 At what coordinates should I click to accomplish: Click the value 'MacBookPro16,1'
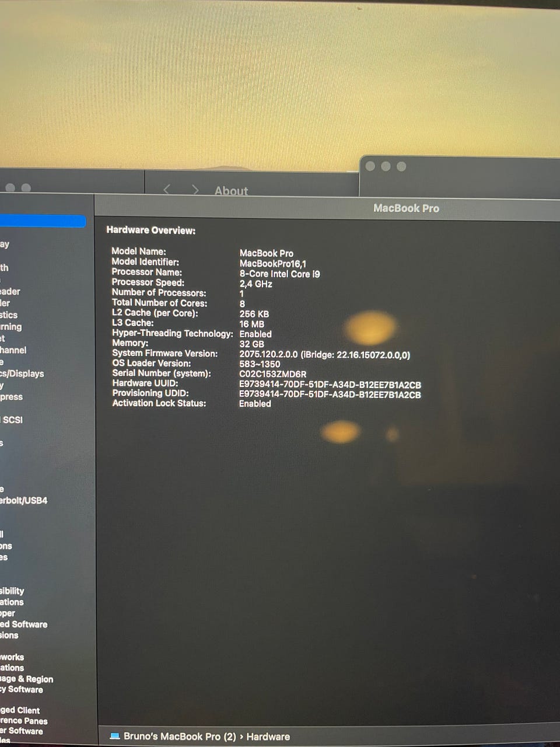(273, 264)
